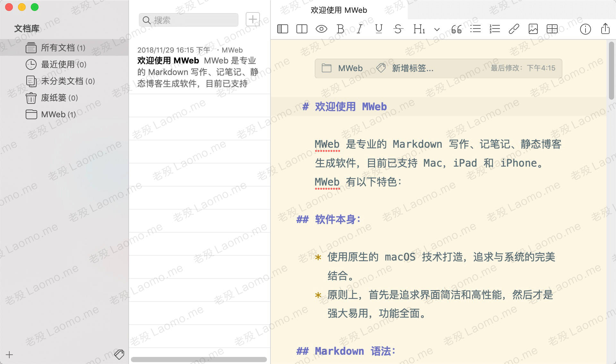
Task: Toggle the sidebar panel layout icon
Action: [x=283, y=29]
